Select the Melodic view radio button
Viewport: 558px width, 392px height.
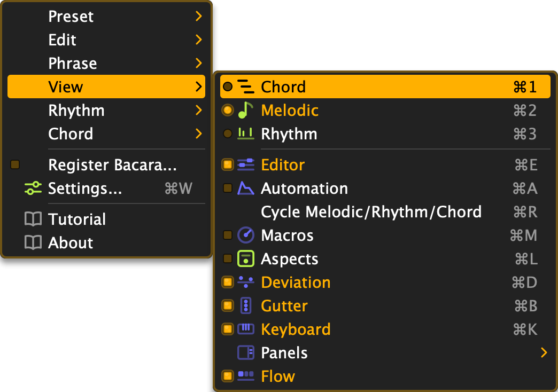click(x=227, y=110)
